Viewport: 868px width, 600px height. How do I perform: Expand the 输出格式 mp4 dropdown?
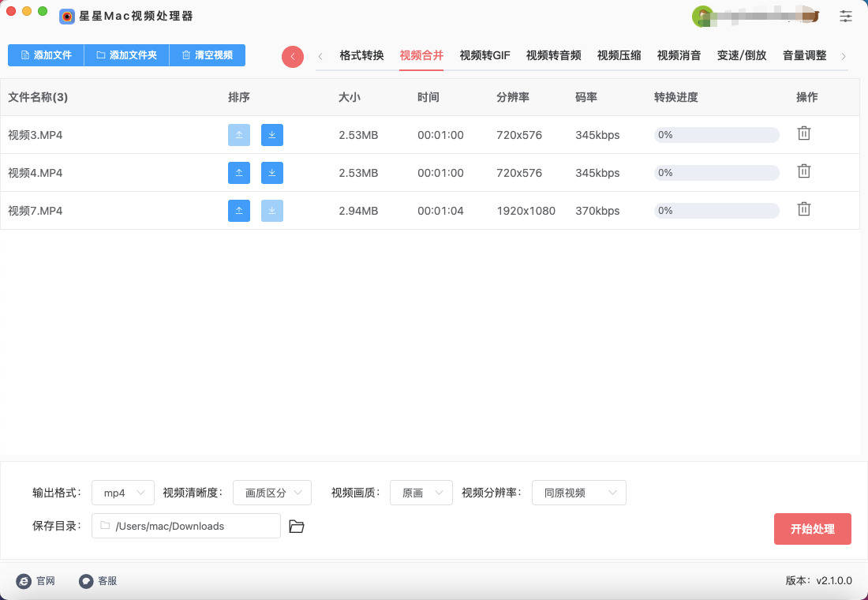[123, 493]
